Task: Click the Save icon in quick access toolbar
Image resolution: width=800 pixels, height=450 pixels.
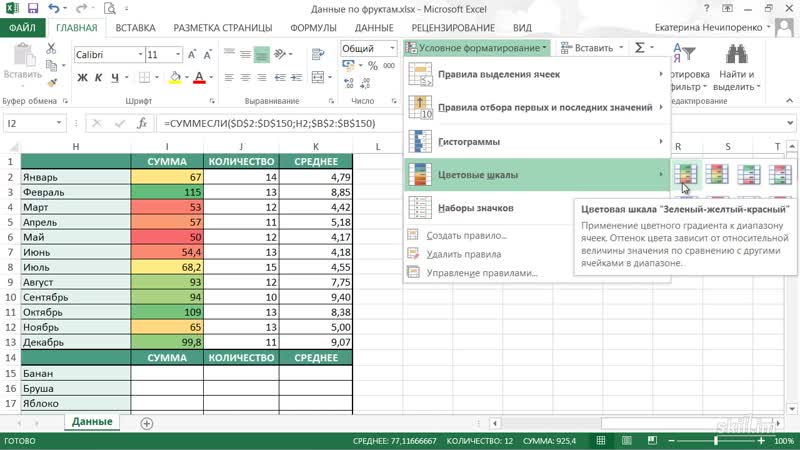Action: point(32,8)
